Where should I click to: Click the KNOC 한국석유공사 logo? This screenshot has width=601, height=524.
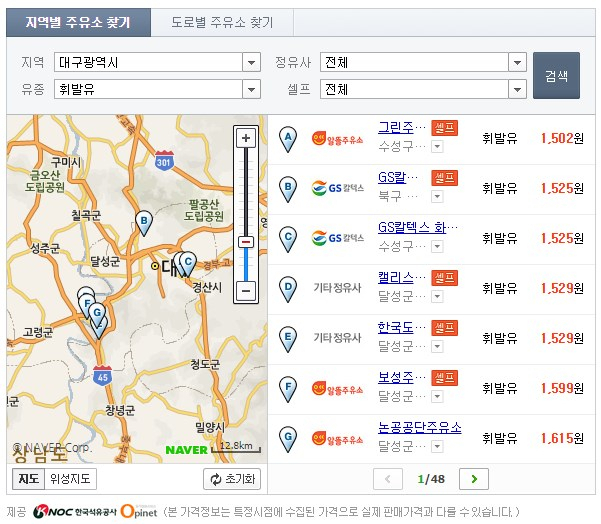click(75, 512)
